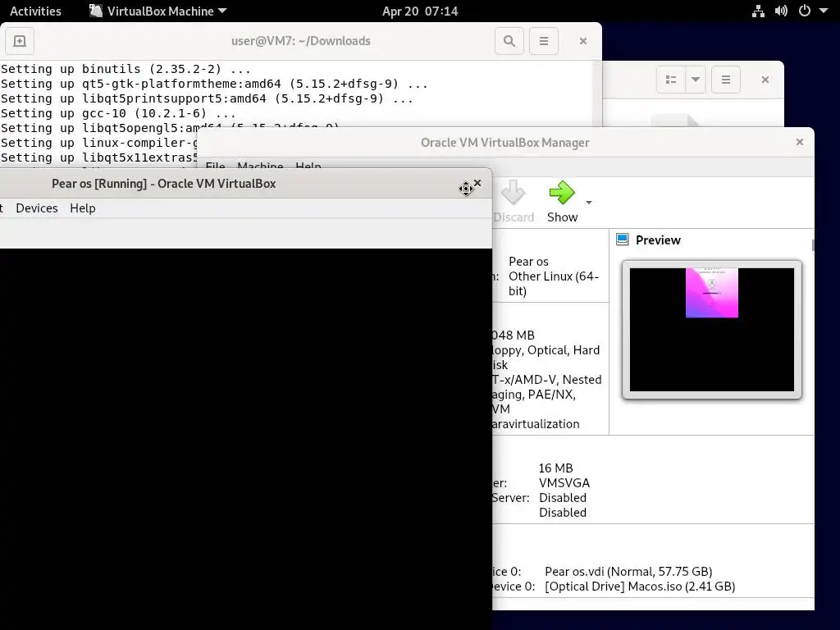This screenshot has width=840, height=630.
Task: Close the Pear os VM window
Action: [x=477, y=183]
